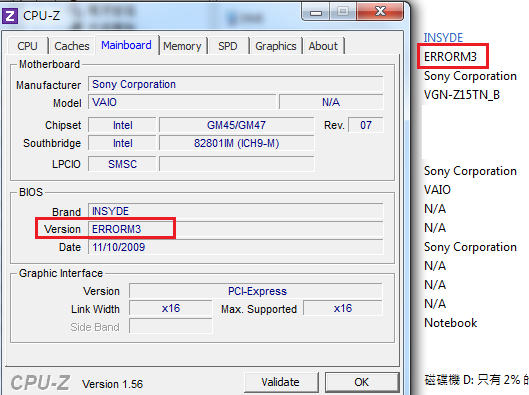Switch to the Memory tab
The image size is (529, 395).
[182, 46]
